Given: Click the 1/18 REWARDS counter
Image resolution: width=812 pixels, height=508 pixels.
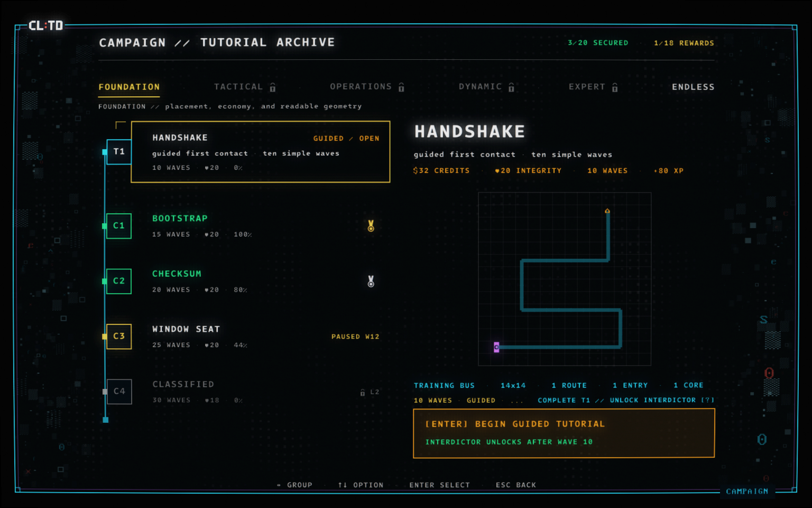Looking at the screenshot, I should pyautogui.click(x=684, y=43).
